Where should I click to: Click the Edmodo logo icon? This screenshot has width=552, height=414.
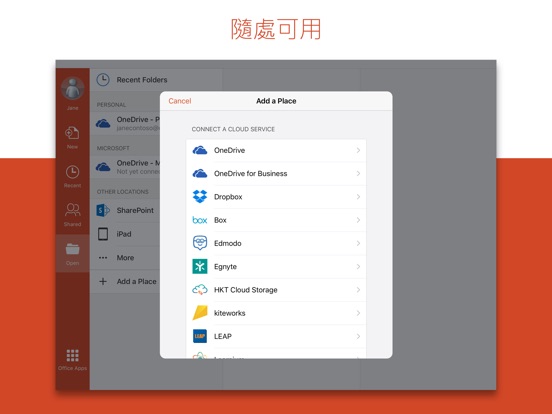click(x=200, y=243)
